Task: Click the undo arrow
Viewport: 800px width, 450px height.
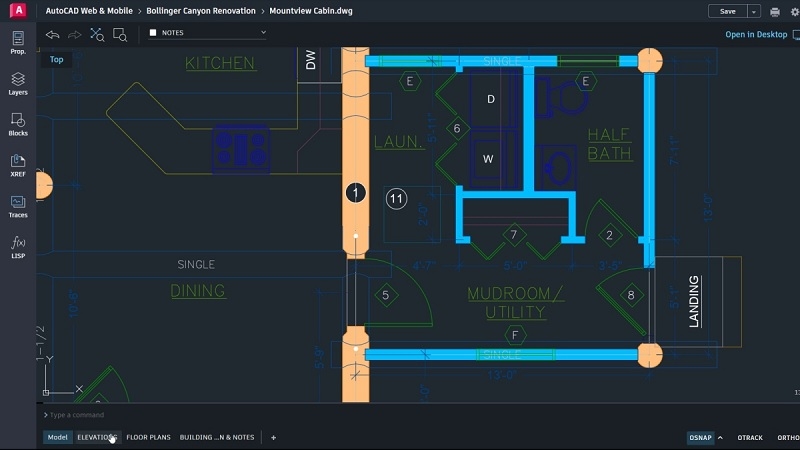Action: tap(53, 35)
